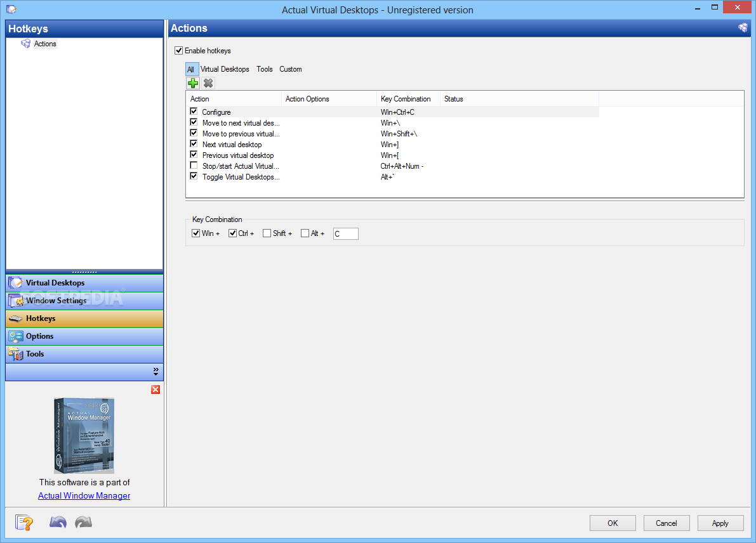756x543 pixels.
Task: Click the Action Options column header
Action: pyautogui.click(x=329, y=99)
